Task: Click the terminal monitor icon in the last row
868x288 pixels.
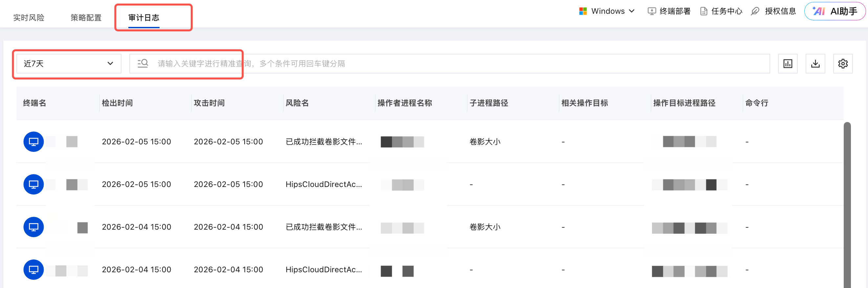Action: pyautogui.click(x=33, y=270)
